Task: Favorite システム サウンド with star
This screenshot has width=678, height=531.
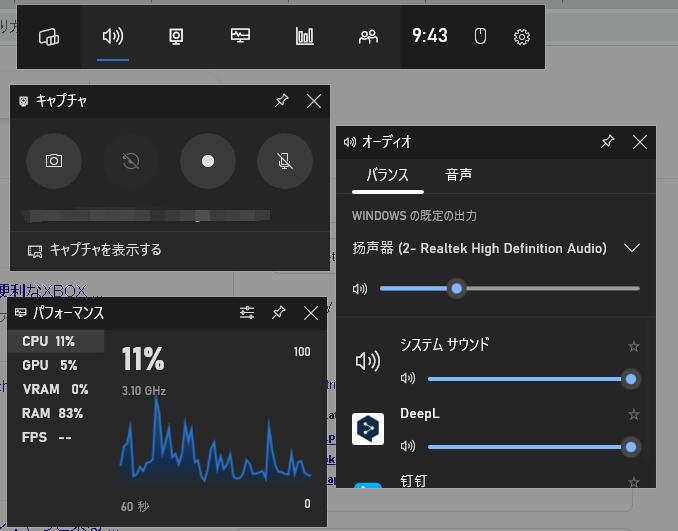Action: (x=634, y=346)
